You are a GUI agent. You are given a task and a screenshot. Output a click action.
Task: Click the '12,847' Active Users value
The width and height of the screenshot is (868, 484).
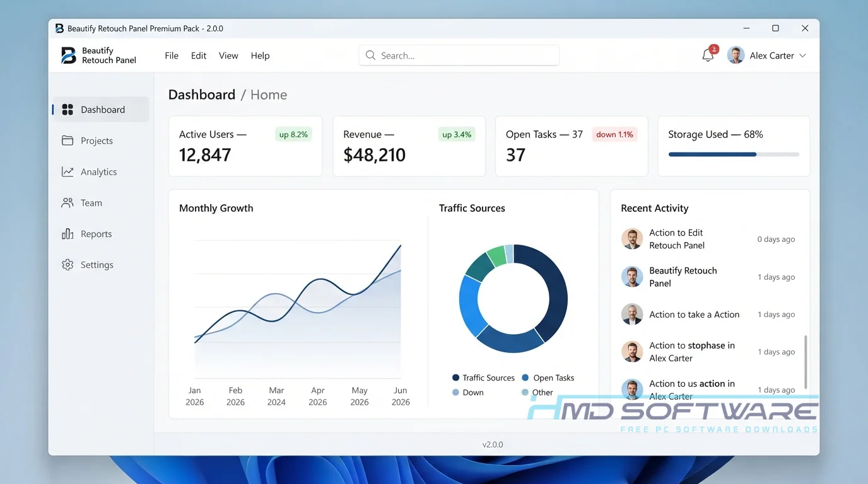(x=205, y=155)
